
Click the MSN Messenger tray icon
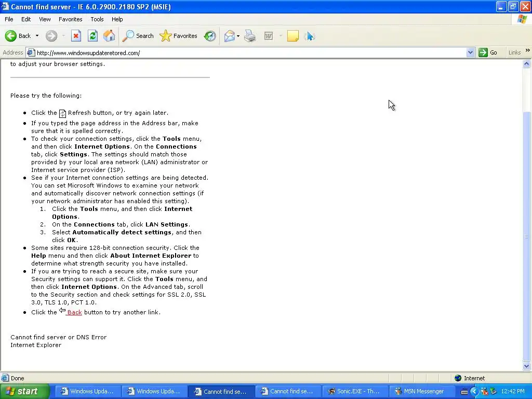pyautogui.click(x=484, y=392)
